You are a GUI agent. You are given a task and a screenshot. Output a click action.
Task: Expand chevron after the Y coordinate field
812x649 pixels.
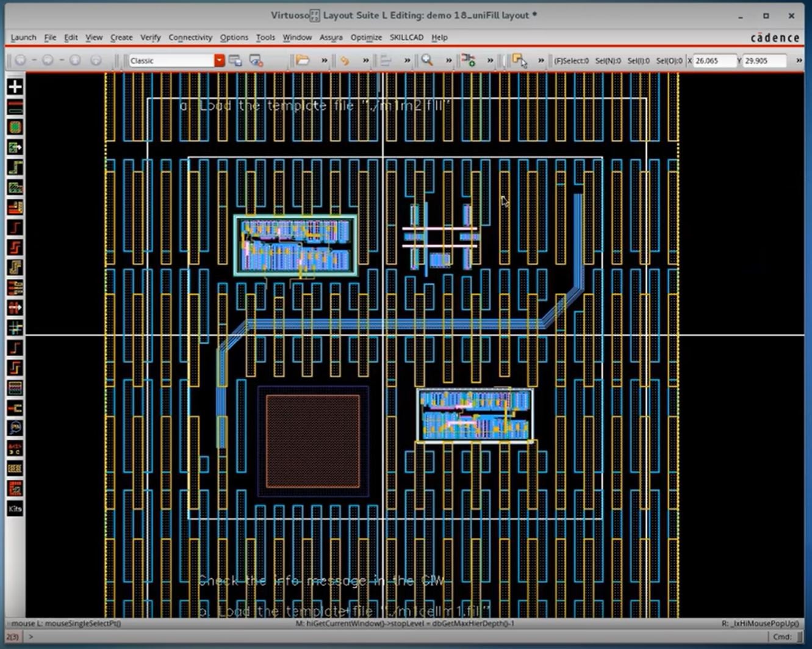(x=799, y=60)
